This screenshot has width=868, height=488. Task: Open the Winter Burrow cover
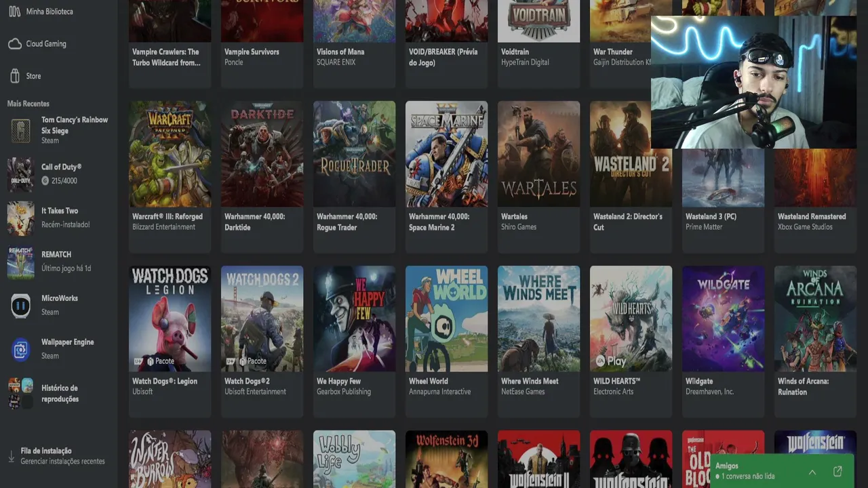(x=170, y=459)
